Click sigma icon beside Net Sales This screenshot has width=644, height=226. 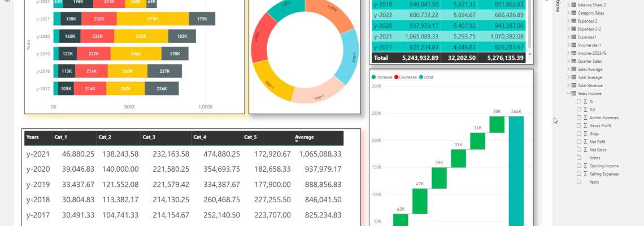tap(585, 150)
